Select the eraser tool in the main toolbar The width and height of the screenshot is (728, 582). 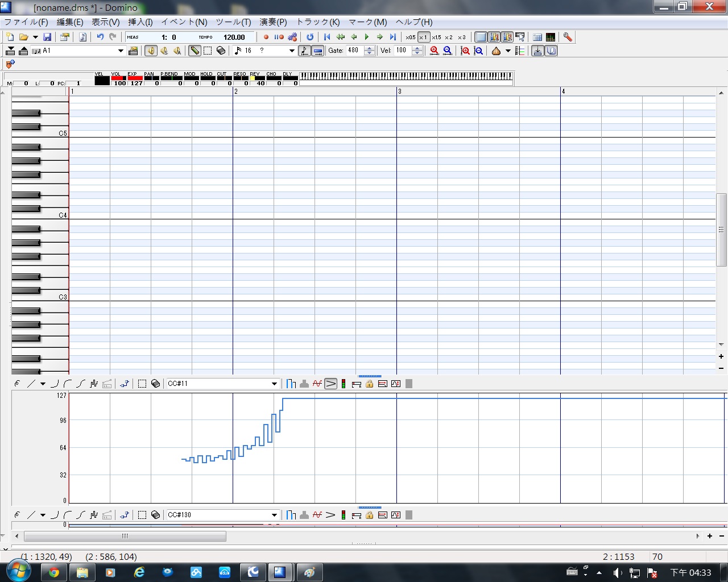pos(221,51)
